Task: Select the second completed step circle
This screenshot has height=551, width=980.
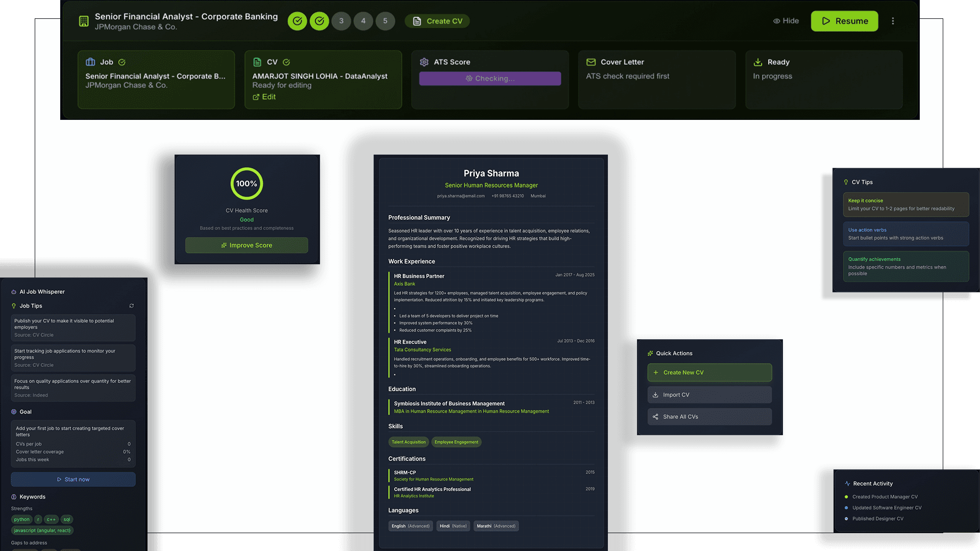Action: pyautogui.click(x=320, y=21)
